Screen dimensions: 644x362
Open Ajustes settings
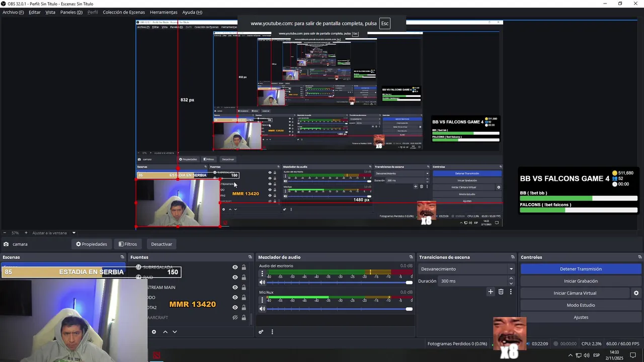click(x=581, y=317)
